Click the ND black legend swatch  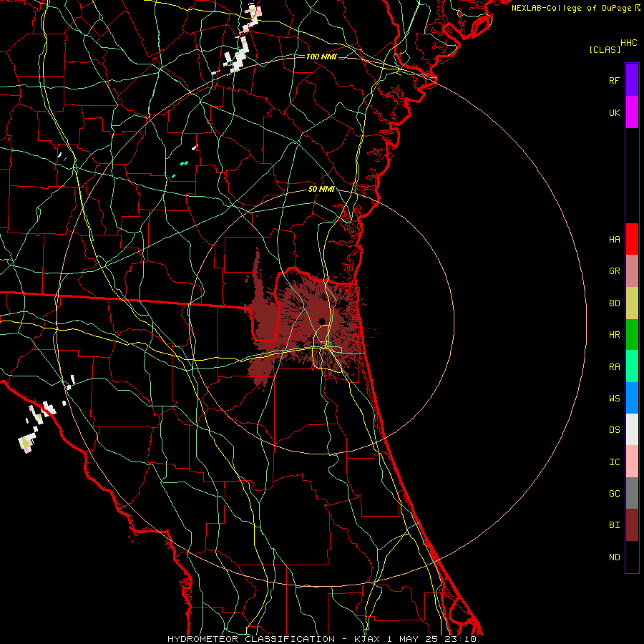click(632, 557)
